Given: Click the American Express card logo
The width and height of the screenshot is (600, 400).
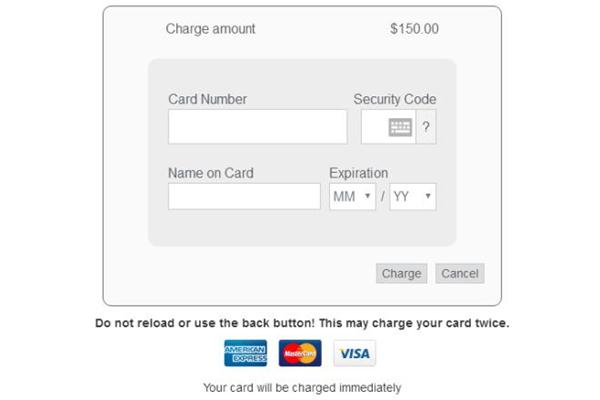Looking at the screenshot, I should [246, 353].
